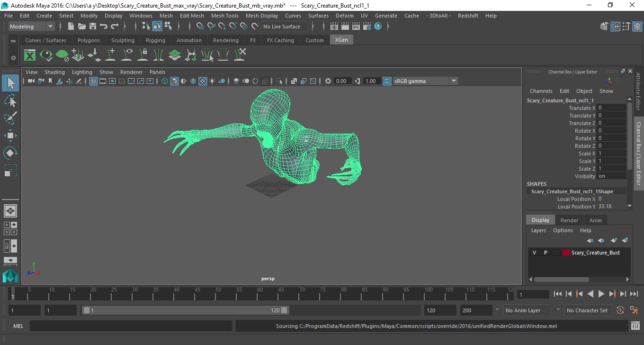Open the Layers menu in layer editor
This screenshot has height=345, width=644.
(x=538, y=230)
